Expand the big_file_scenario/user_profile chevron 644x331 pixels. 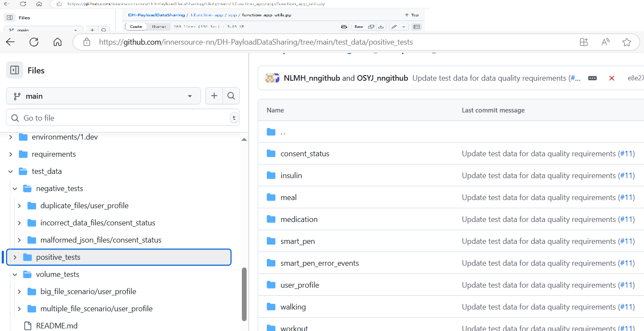click(x=19, y=292)
